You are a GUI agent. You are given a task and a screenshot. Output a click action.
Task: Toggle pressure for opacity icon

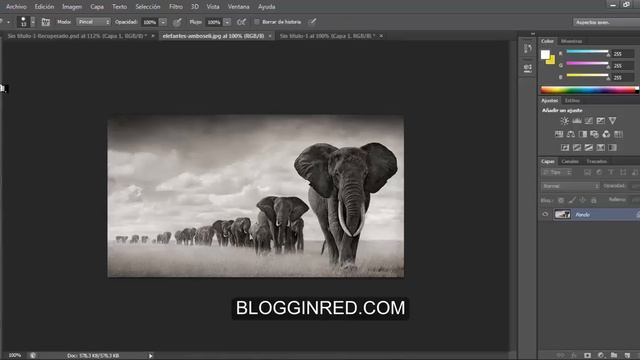point(177,22)
